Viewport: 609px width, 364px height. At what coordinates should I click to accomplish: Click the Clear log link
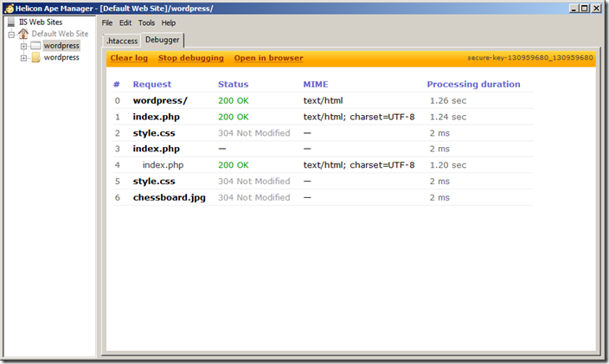[x=129, y=58]
